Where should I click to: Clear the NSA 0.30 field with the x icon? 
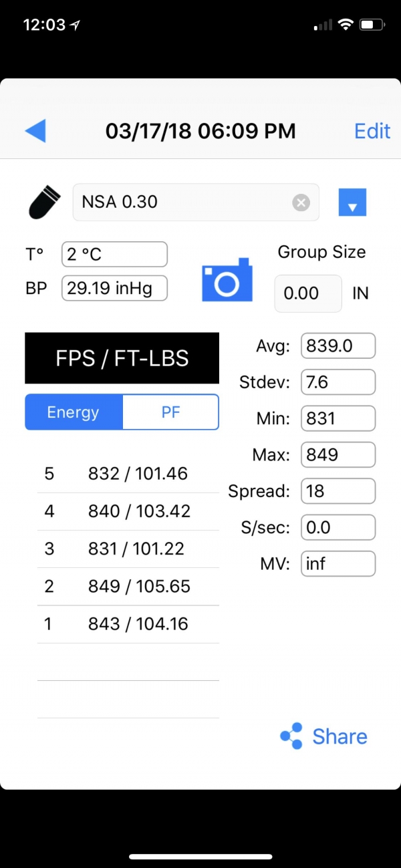[301, 202]
